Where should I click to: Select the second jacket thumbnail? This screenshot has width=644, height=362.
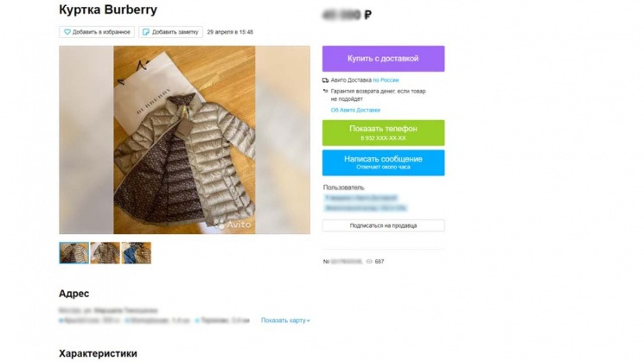click(x=105, y=253)
